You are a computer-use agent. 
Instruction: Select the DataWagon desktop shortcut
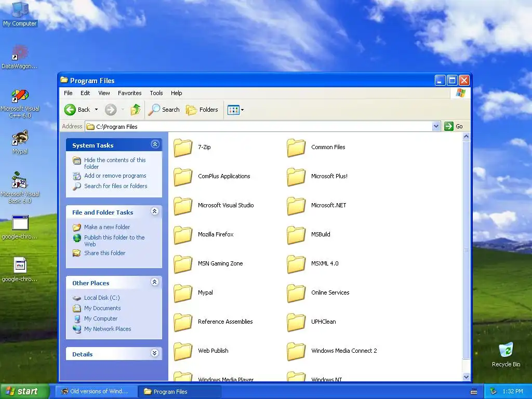click(20, 57)
